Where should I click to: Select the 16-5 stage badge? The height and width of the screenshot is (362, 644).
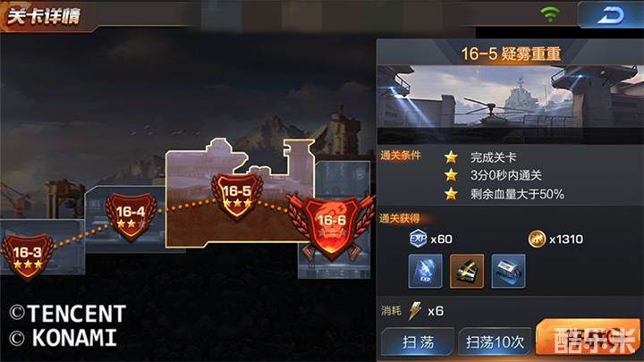coord(237,196)
